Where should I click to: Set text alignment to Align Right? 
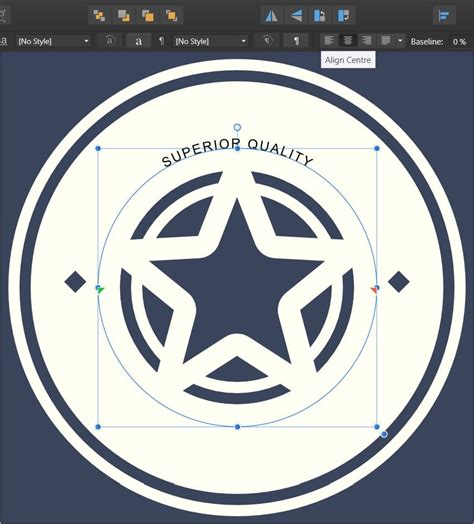367,40
